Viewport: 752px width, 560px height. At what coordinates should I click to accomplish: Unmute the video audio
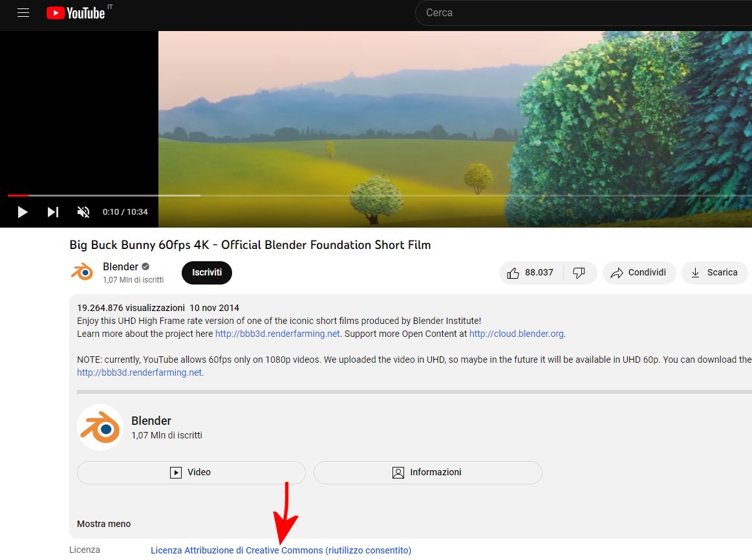point(83,212)
